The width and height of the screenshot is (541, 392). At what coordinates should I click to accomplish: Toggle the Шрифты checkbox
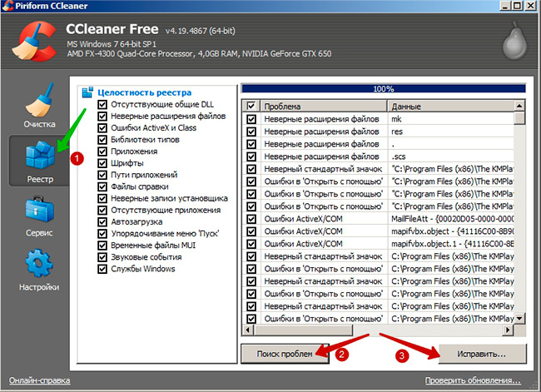pyautogui.click(x=102, y=164)
